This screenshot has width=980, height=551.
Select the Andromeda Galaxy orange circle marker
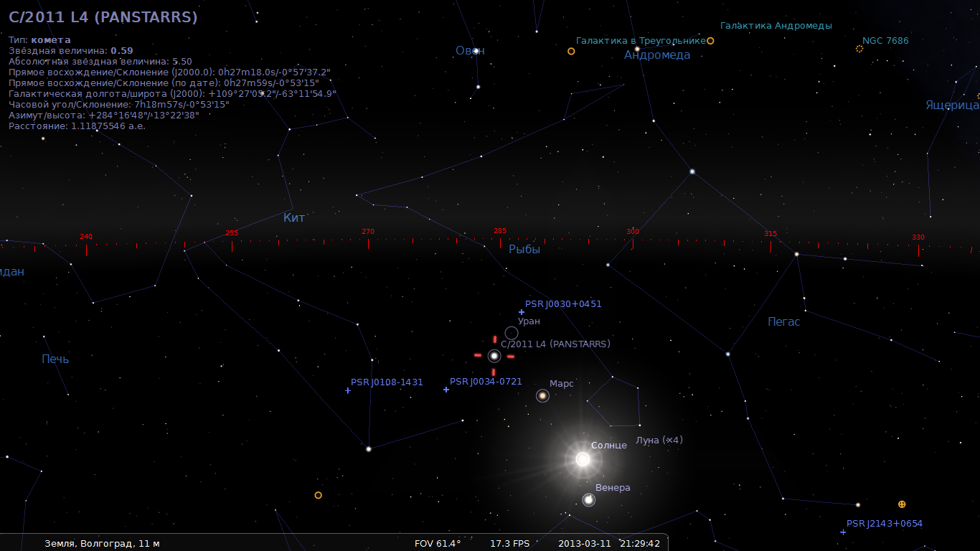710,41
